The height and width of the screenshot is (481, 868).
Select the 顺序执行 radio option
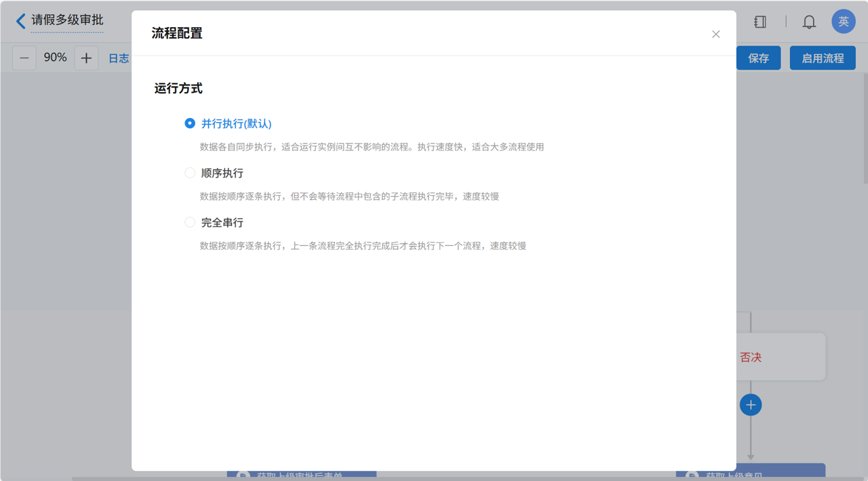coord(190,173)
